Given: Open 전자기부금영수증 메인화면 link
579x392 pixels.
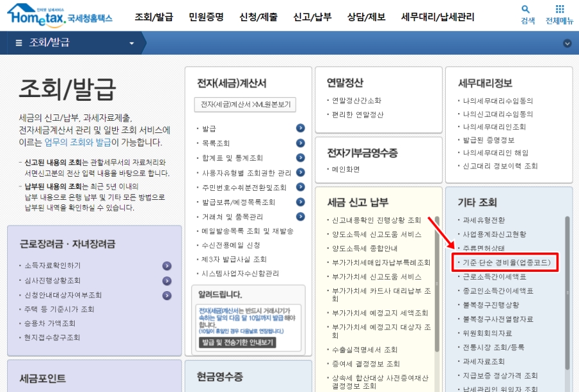Looking at the screenshot, I should point(345,169).
